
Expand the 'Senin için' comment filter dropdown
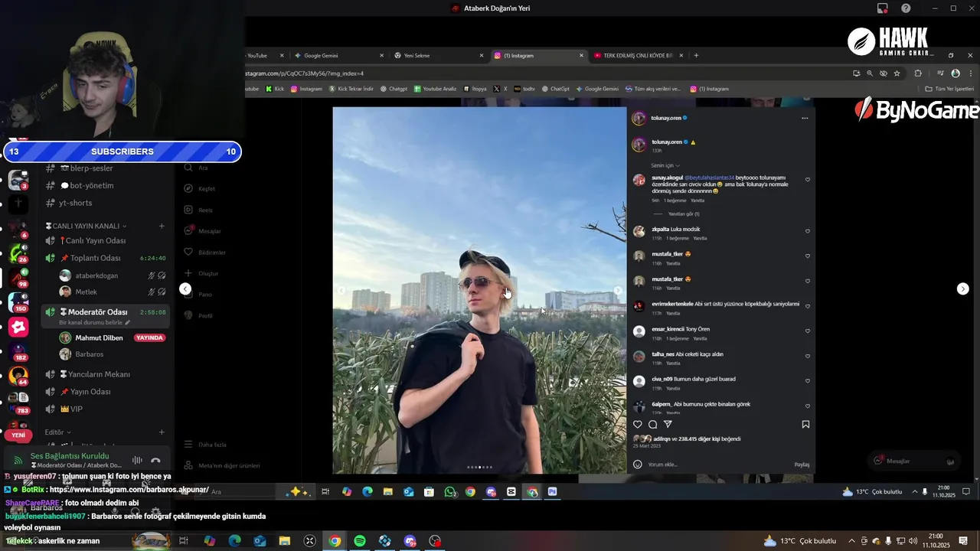pos(665,165)
